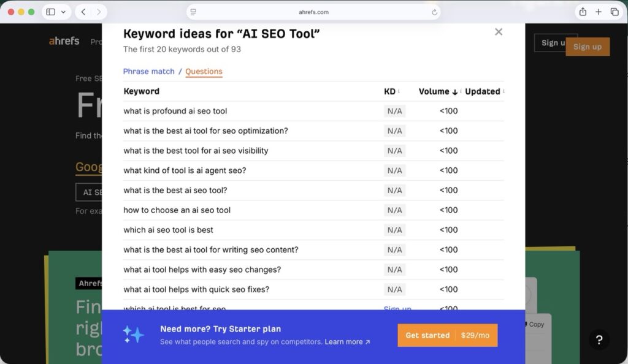Open Safari sidebar toggle icon
The height and width of the screenshot is (364, 628).
tap(50, 12)
